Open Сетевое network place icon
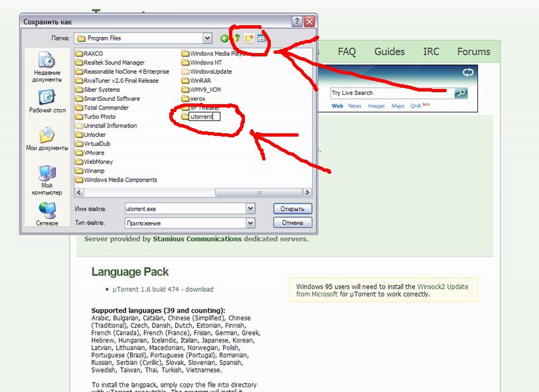The width and height of the screenshot is (539, 392). pyautogui.click(x=47, y=214)
